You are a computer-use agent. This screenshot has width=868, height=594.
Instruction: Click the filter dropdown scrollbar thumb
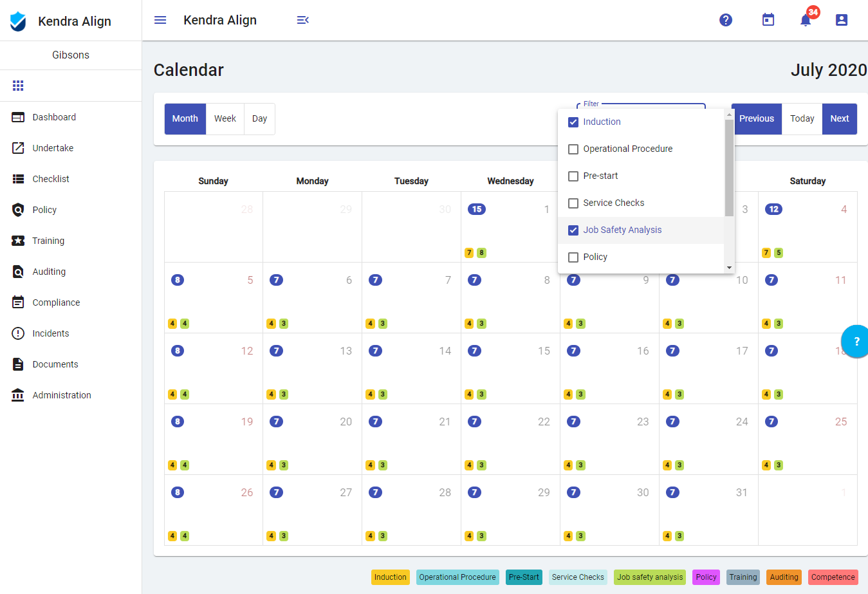729,168
